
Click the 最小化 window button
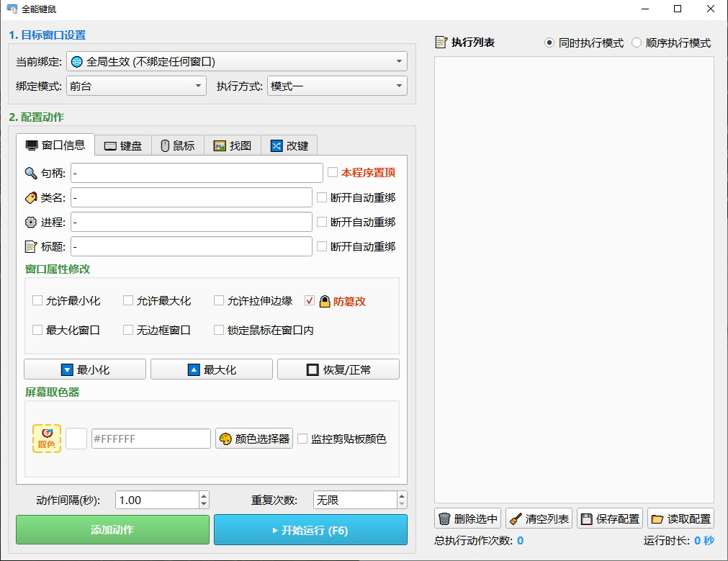(x=85, y=369)
